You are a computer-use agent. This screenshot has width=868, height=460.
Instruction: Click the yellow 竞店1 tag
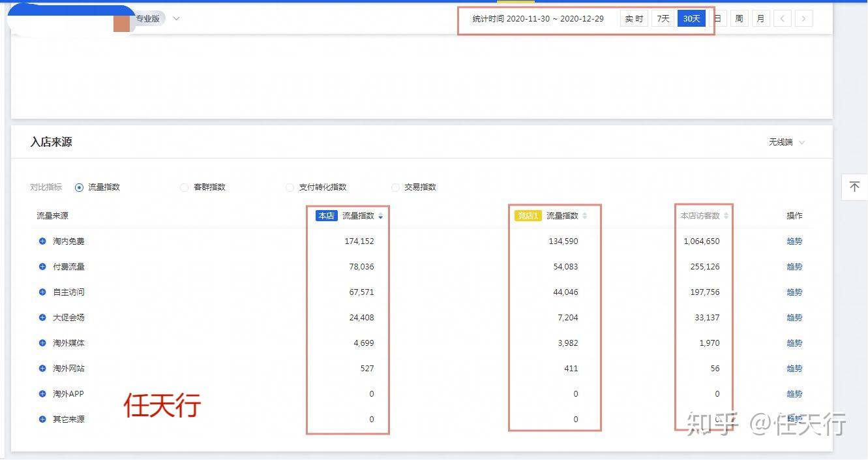point(528,216)
